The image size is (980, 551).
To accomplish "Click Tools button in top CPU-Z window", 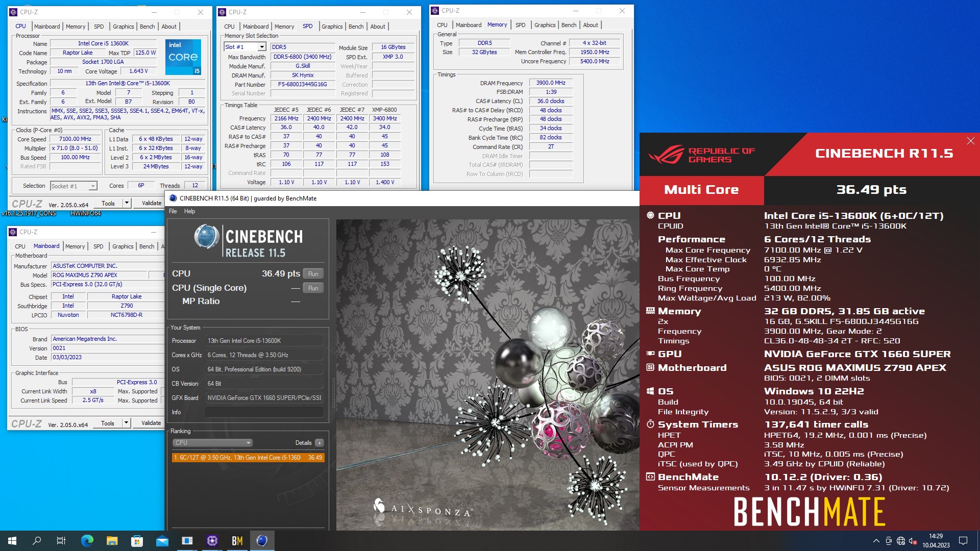I will [x=108, y=203].
